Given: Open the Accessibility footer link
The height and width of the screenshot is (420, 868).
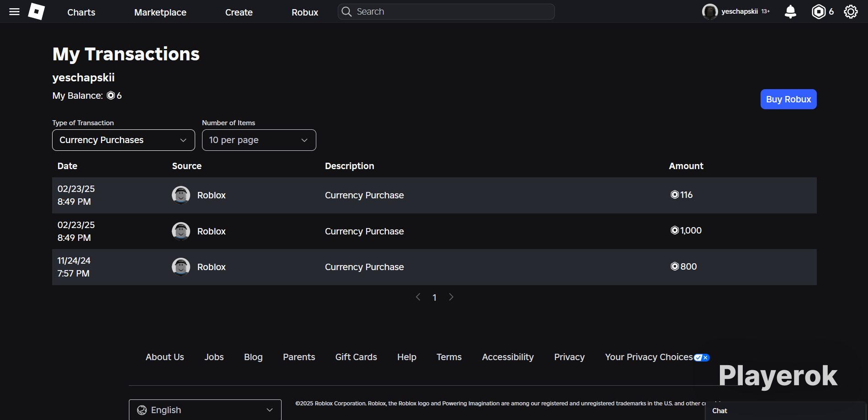Looking at the screenshot, I should coord(508,357).
